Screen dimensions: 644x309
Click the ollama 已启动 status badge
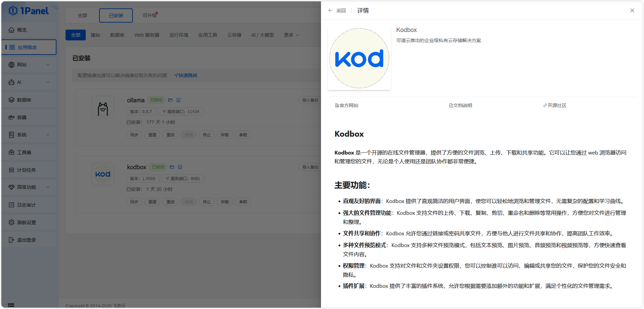point(156,100)
